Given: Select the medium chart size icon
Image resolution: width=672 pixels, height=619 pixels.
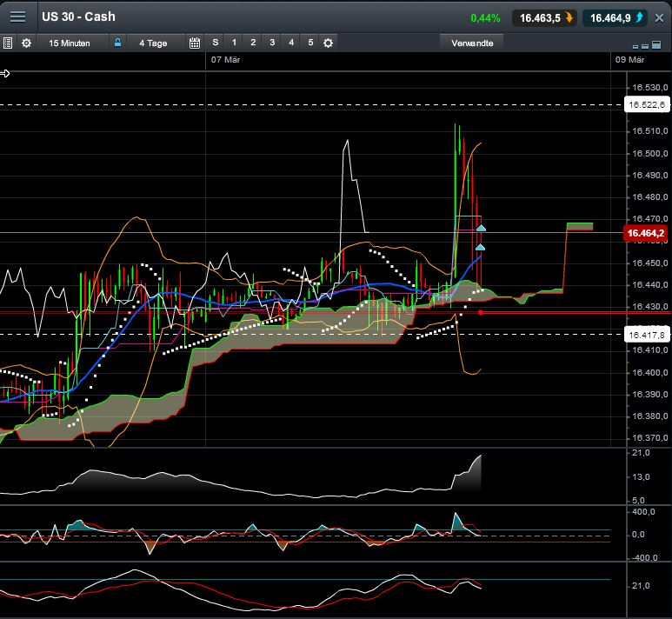Looking at the screenshot, I should (x=645, y=44).
